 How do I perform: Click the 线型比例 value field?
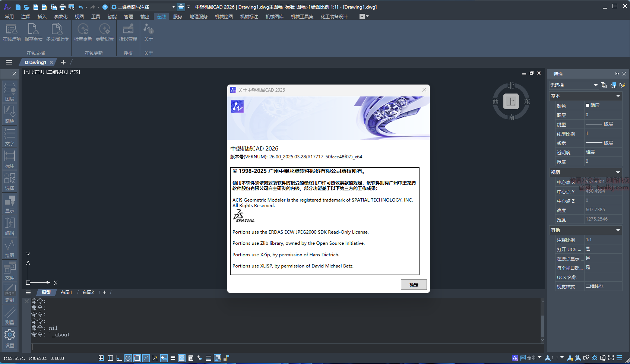click(603, 133)
